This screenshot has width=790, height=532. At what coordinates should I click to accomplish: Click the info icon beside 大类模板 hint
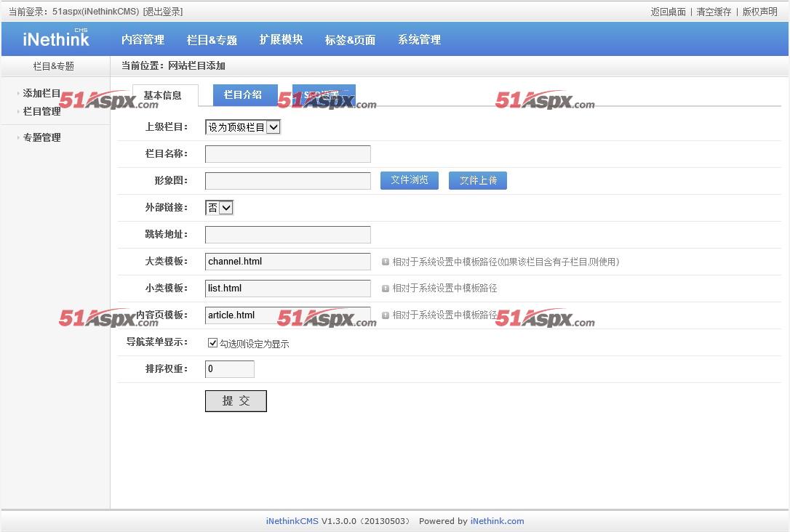coord(386,262)
